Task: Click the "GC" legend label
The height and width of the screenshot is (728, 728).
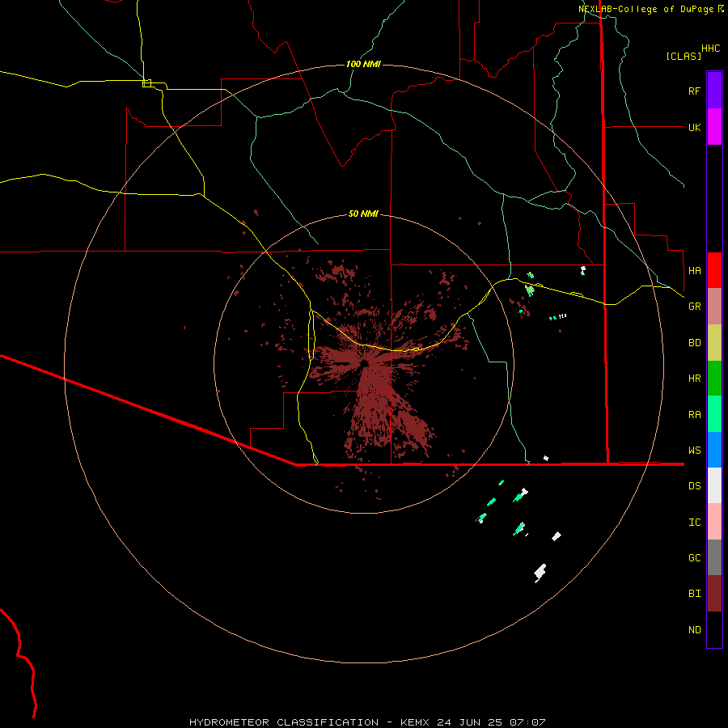Action: tap(694, 557)
